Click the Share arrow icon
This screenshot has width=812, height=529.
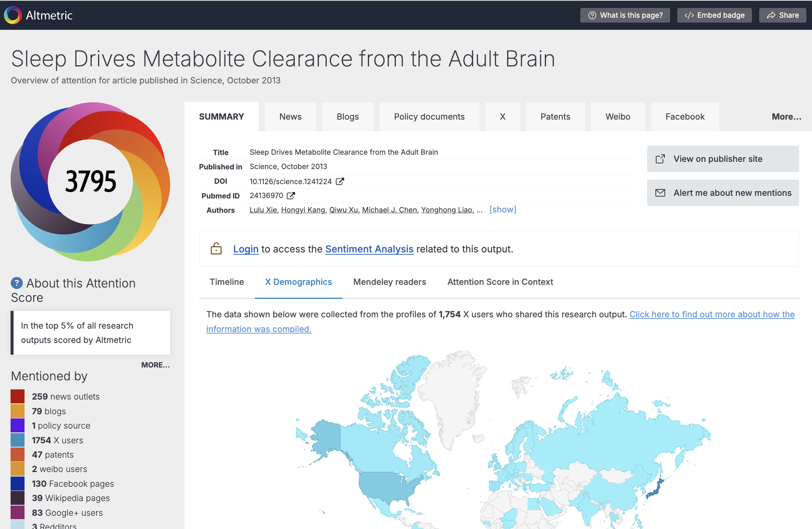[x=771, y=15]
